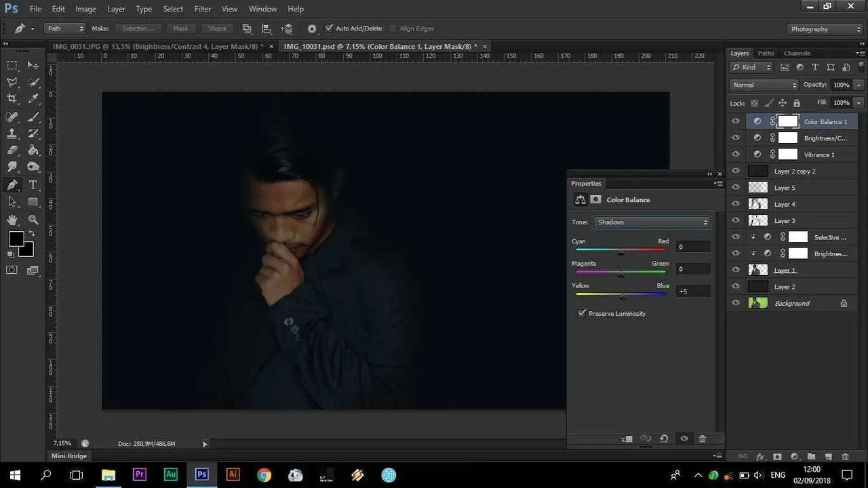The image size is (868, 488).
Task: Open the Photography workspace dropdown
Action: (x=825, y=29)
